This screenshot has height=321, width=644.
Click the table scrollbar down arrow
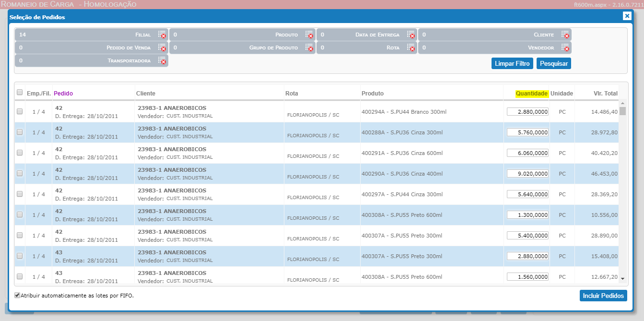click(622, 278)
